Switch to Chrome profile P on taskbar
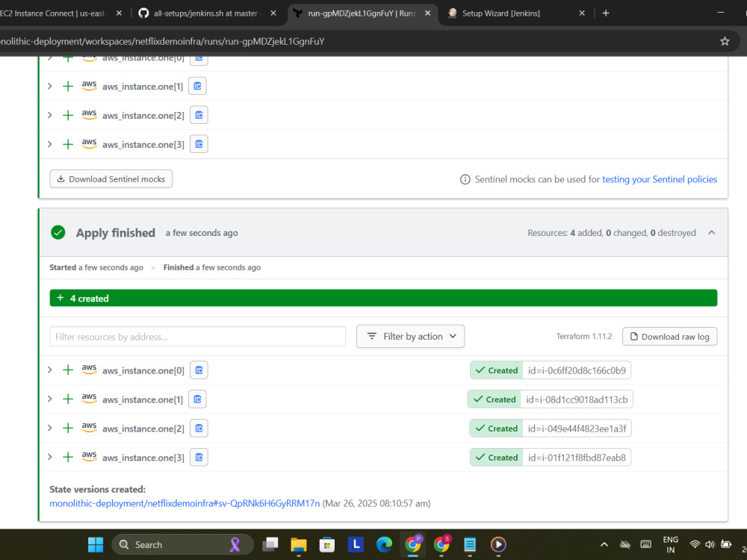 point(413,544)
